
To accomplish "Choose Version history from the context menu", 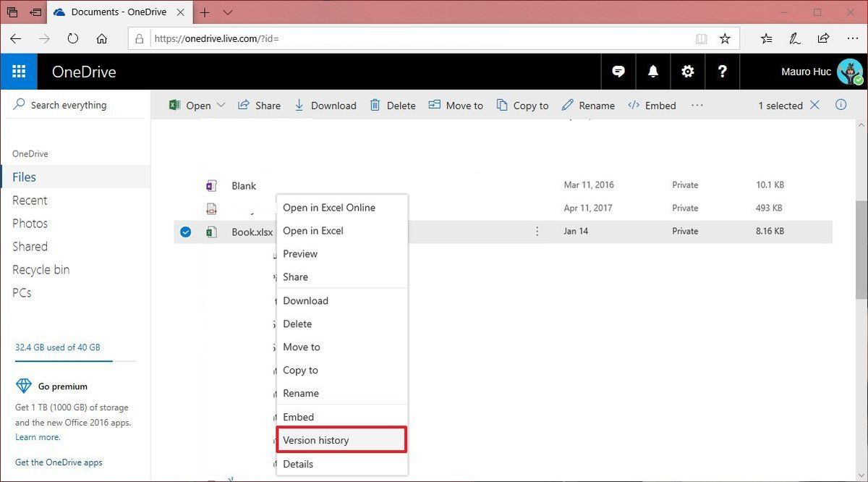I will coord(316,440).
